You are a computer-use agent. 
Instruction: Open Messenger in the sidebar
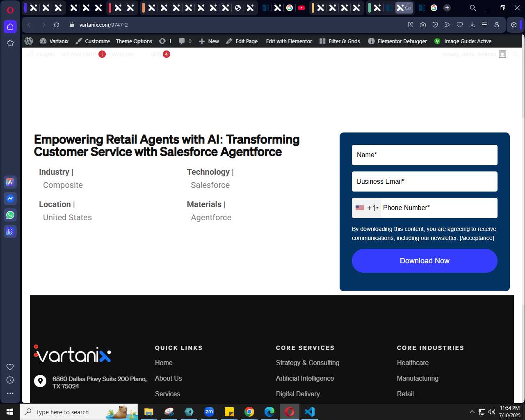click(x=10, y=199)
